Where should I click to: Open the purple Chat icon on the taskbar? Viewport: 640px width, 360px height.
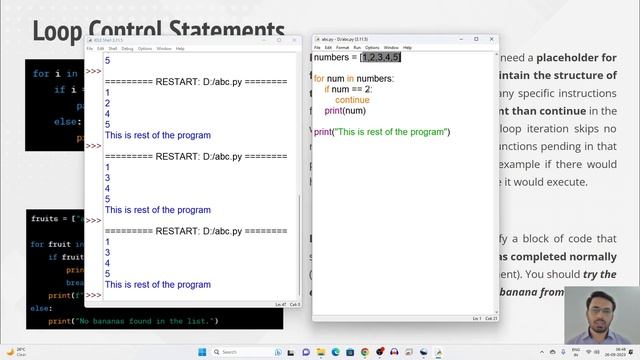coord(306,352)
